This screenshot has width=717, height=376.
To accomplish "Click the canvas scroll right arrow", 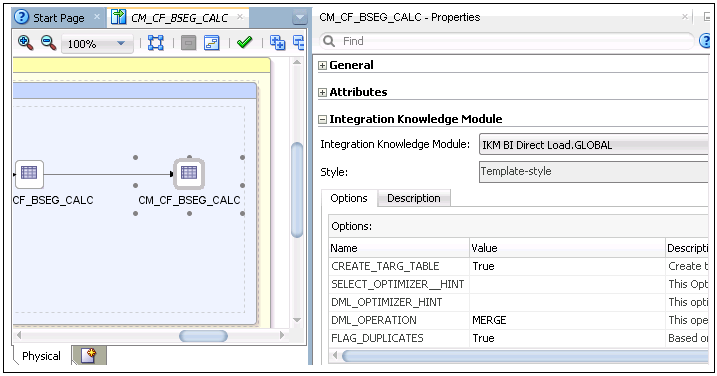I will 282,335.
